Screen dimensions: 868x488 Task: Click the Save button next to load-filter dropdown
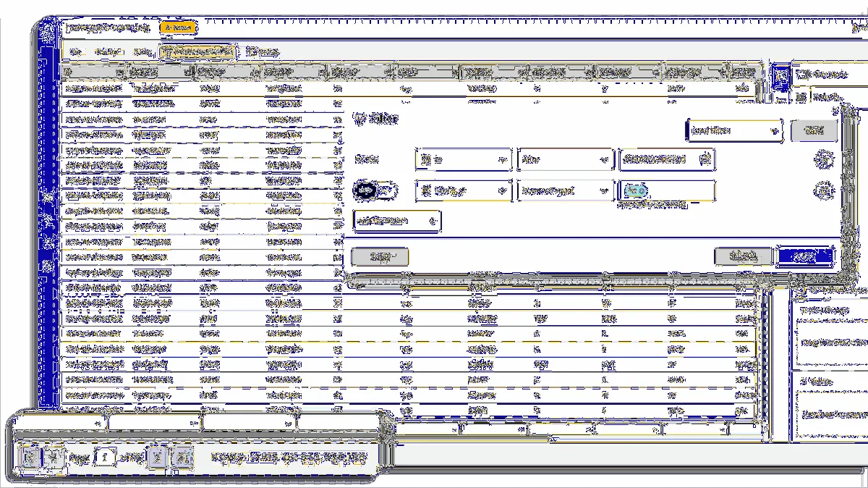point(814,130)
